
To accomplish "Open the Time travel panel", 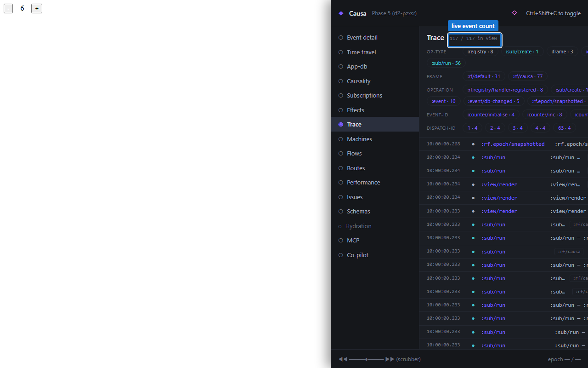I will tap(375, 52).
